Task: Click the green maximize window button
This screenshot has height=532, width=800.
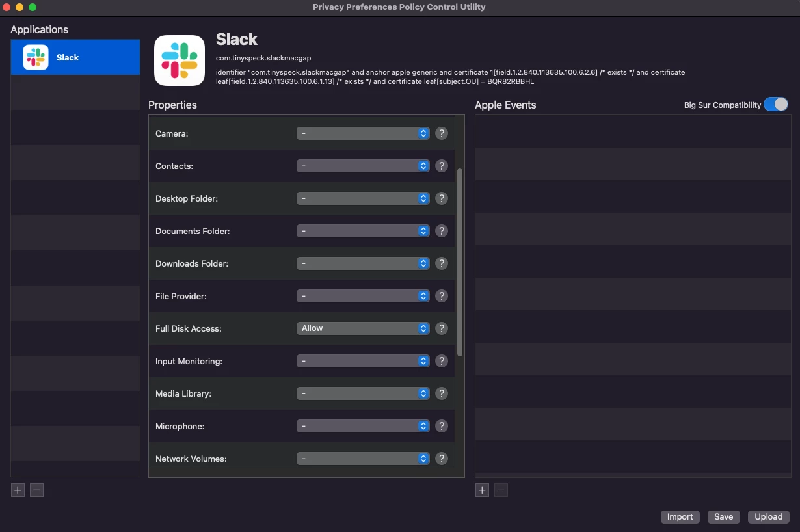Action: pos(33,7)
